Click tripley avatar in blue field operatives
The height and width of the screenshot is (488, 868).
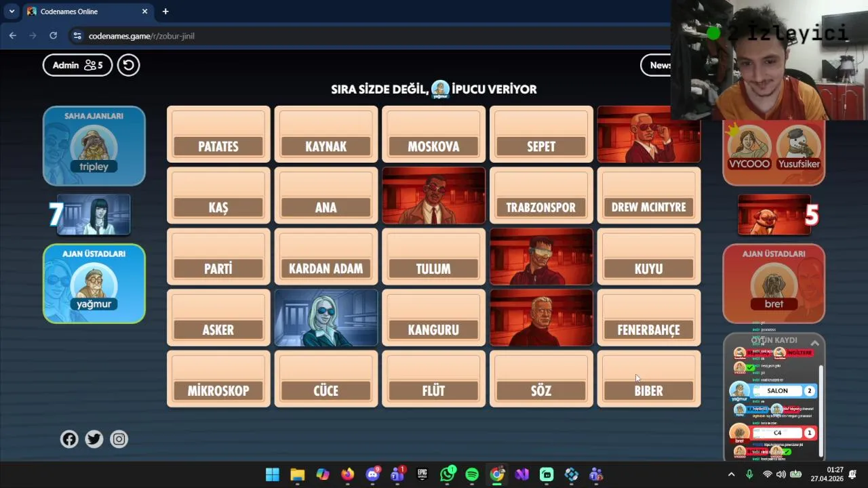[x=94, y=145]
